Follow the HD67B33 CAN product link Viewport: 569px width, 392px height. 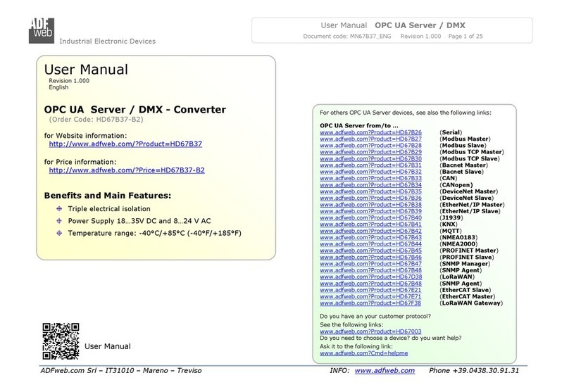pos(370,178)
